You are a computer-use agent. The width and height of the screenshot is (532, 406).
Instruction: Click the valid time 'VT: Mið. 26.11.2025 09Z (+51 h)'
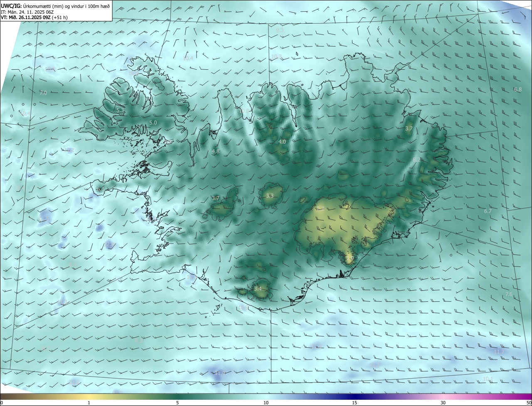pyautogui.click(x=34, y=17)
